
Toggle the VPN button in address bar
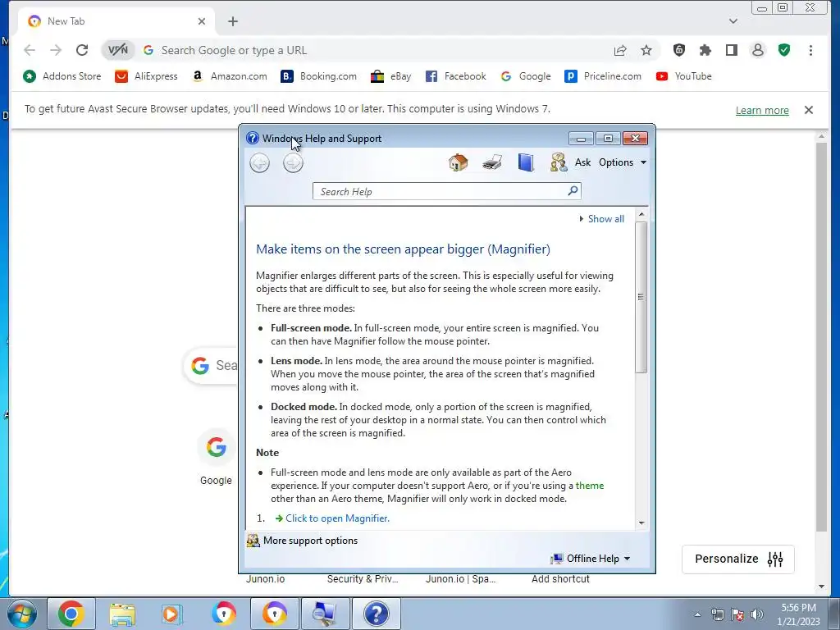pyautogui.click(x=118, y=50)
